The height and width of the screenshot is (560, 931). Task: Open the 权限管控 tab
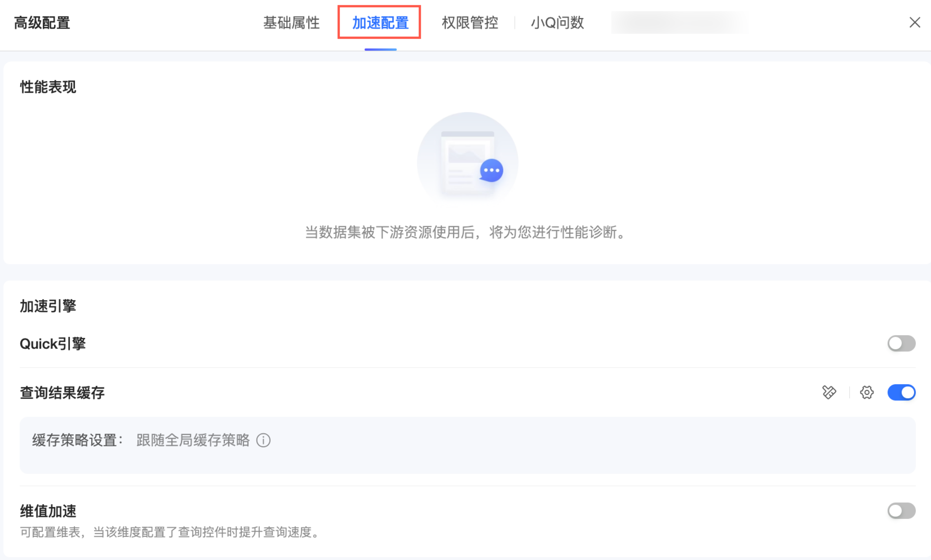click(470, 23)
